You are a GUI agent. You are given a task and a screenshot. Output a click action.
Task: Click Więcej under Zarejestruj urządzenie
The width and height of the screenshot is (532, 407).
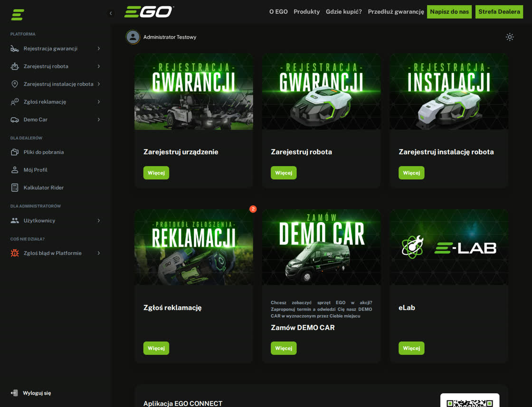(x=156, y=173)
